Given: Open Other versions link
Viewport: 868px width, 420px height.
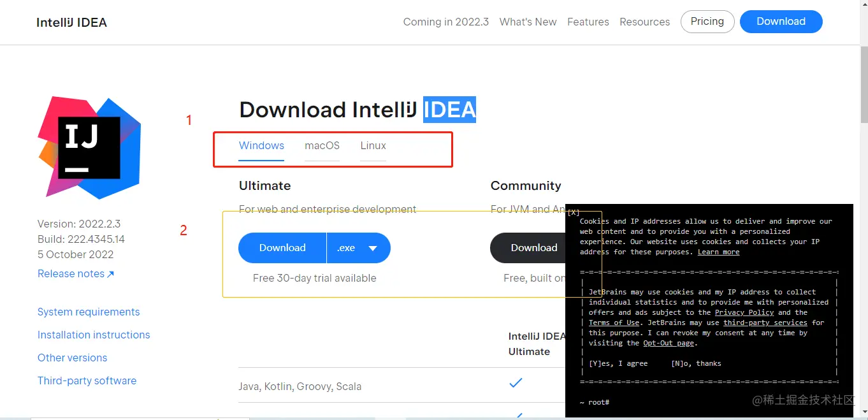Looking at the screenshot, I should click(72, 358).
